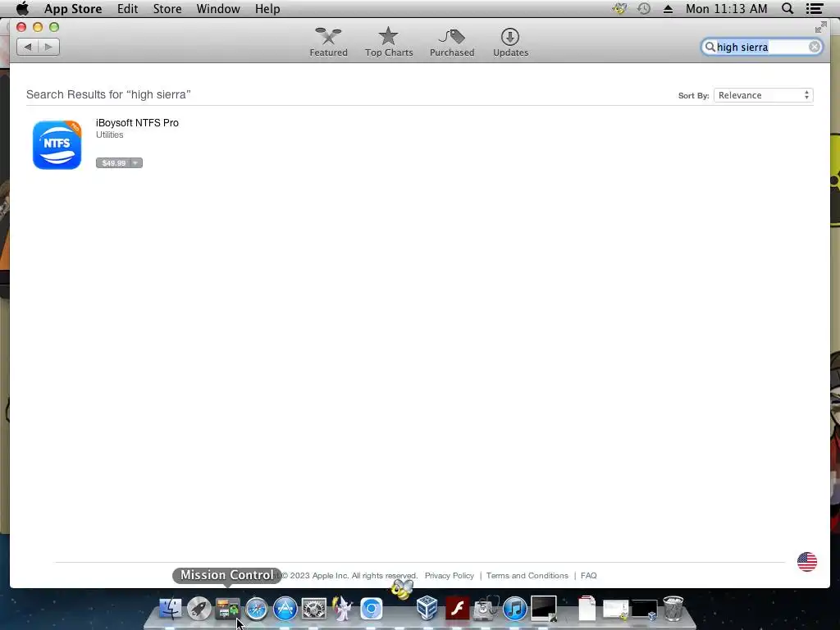Click the bouncing bee icon above the dock
Viewport: 840px width, 630px height.
click(x=402, y=589)
